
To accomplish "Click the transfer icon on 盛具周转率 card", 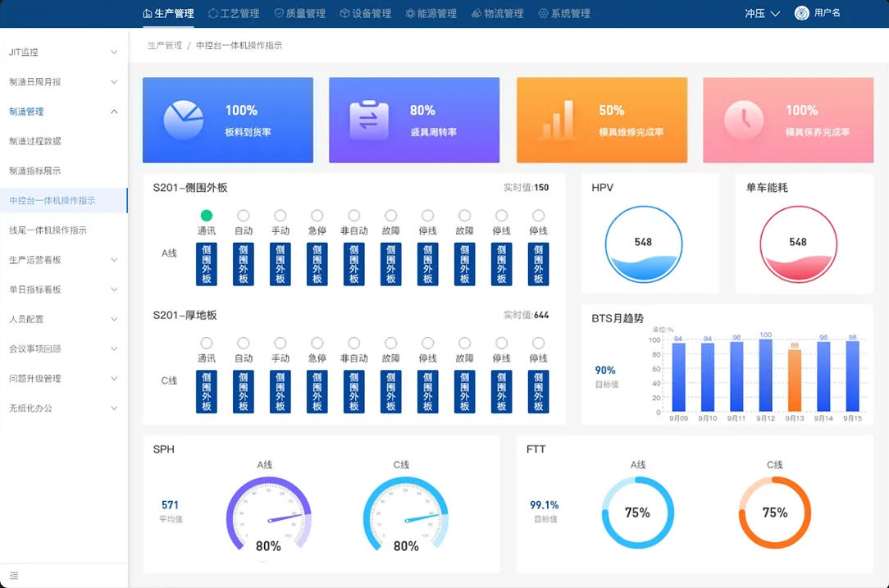I will click(x=369, y=121).
